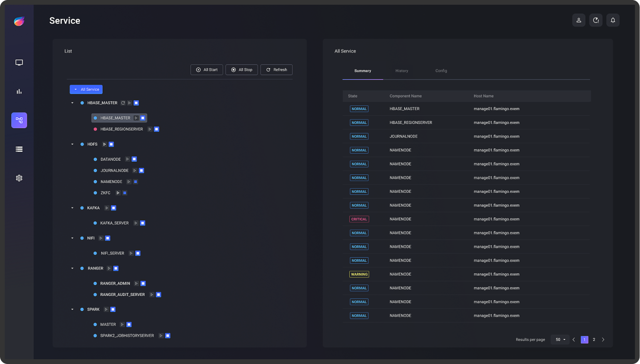Viewport: 640px width, 364px height.
Task: Restart the HBASE_MASTER service group
Action: [x=123, y=103]
